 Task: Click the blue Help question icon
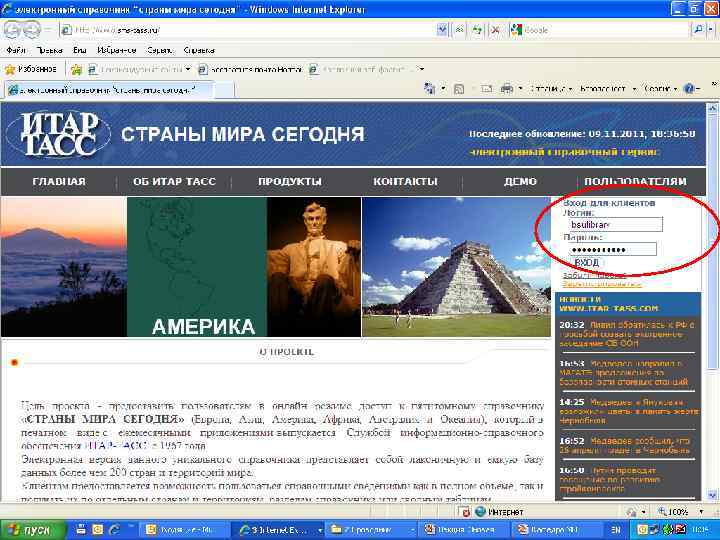click(689, 89)
